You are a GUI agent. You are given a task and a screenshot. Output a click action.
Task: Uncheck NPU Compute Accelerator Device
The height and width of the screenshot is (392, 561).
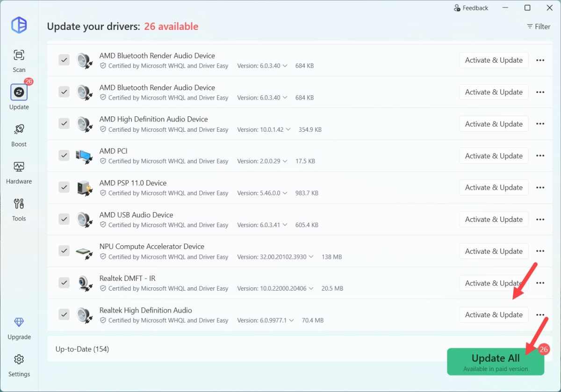(64, 251)
